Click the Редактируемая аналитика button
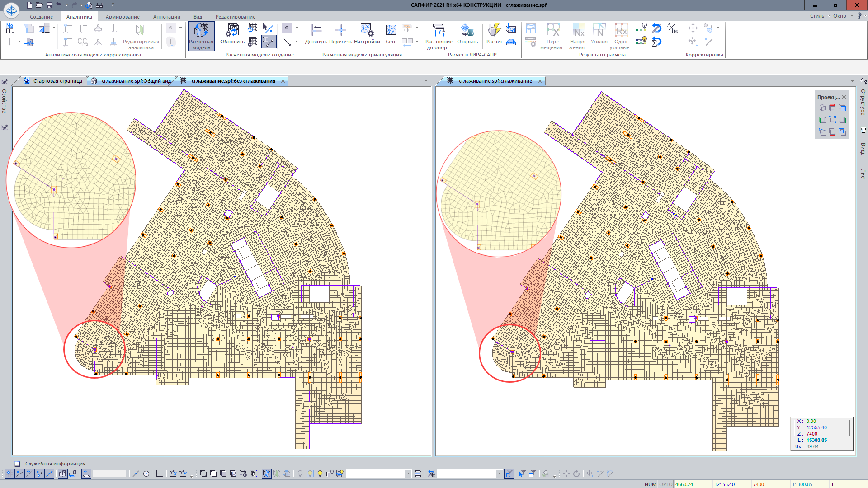Viewport: 868px width, 488px height. tap(141, 36)
